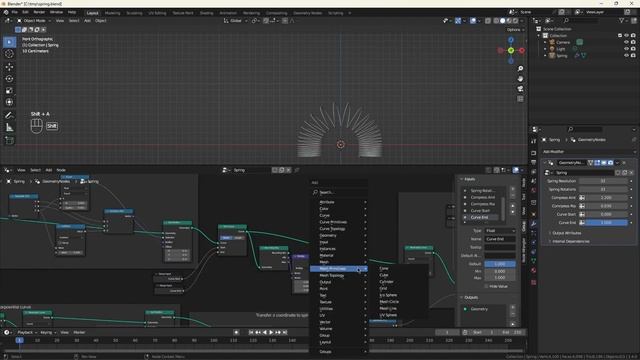The image size is (640, 360).
Task: Select the Move tool in the viewport toolbar
Action: point(9,67)
